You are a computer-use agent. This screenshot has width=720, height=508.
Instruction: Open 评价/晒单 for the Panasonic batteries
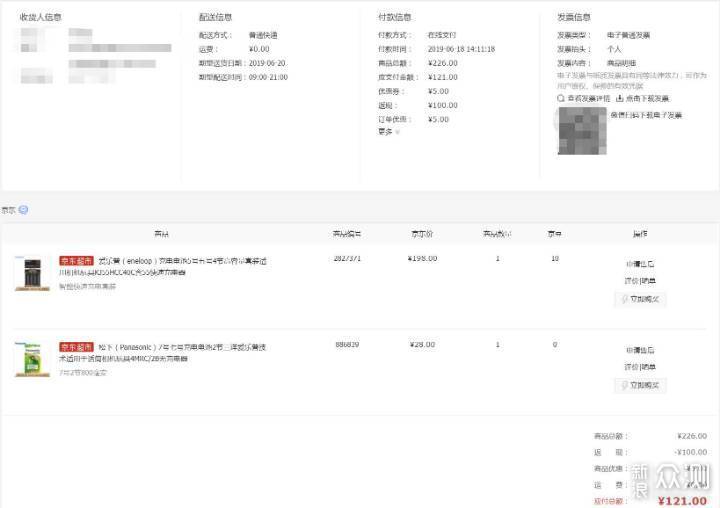click(x=640, y=367)
